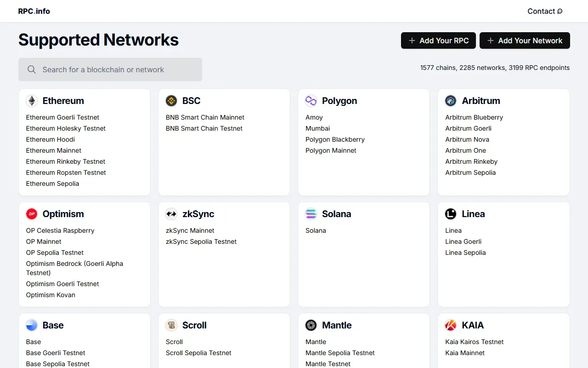Viewport: 588px width, 368px height.
Task: Open the Solana network link under the Solana heading
Action: 316,230
